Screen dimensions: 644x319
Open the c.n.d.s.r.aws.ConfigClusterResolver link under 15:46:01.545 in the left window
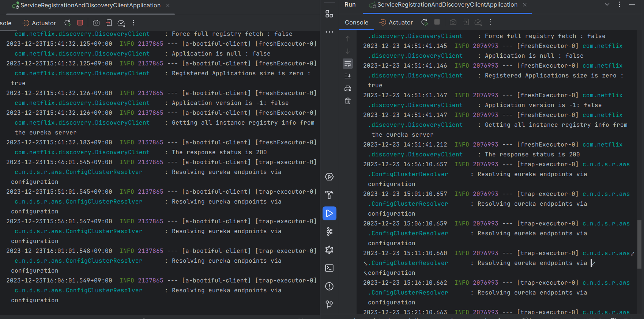79,172
